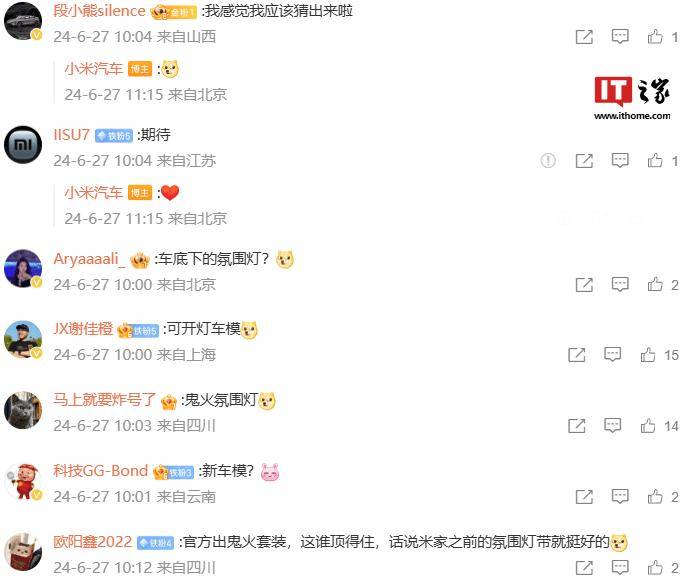Viewport: 685px width, 583px height.
Task: Like Aryaaaali_'s 车底下的氛围灯 comment
Action: (654, 285)
